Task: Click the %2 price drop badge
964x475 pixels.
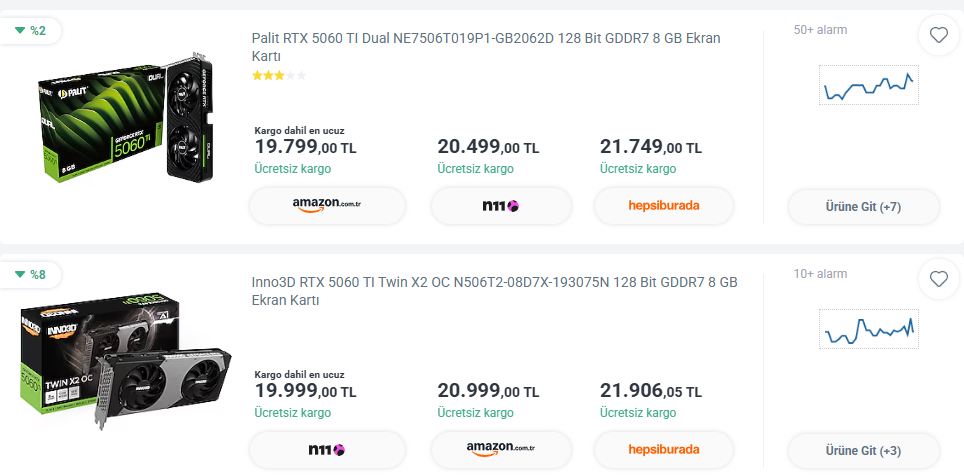Action: [x=30, y=31]
